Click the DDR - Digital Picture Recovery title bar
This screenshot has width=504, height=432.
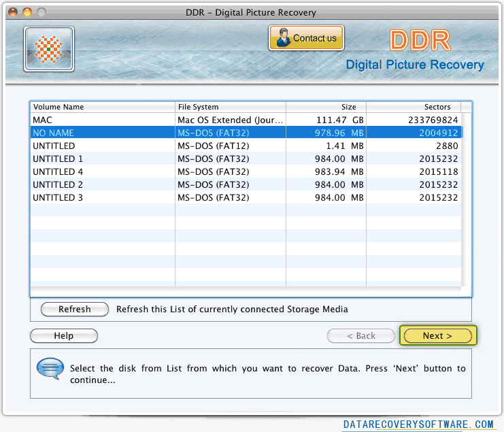pyautogui.click(x=251, y=12)
